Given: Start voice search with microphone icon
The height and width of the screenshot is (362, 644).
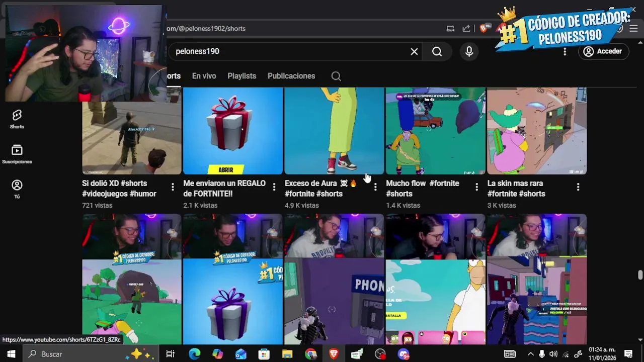Looking at the screenshot, I should point(469,51).
